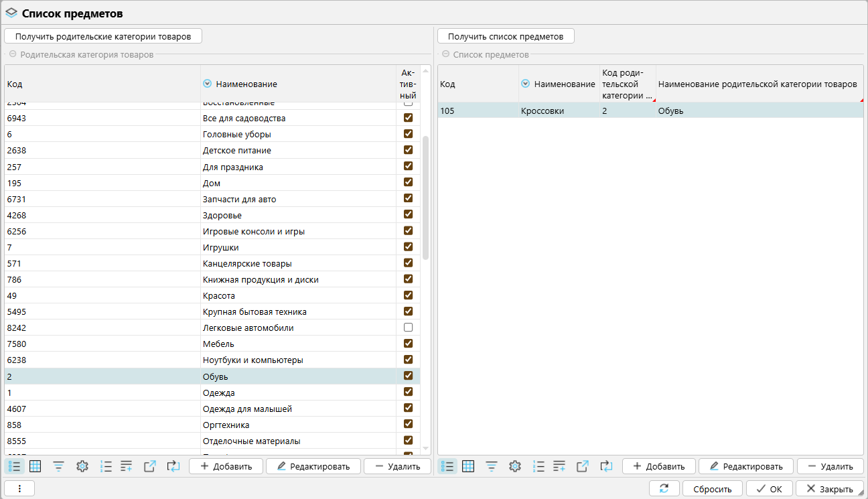Click export icon in left panel toolbar
The image size is (868, 499).
pos(150,466)
